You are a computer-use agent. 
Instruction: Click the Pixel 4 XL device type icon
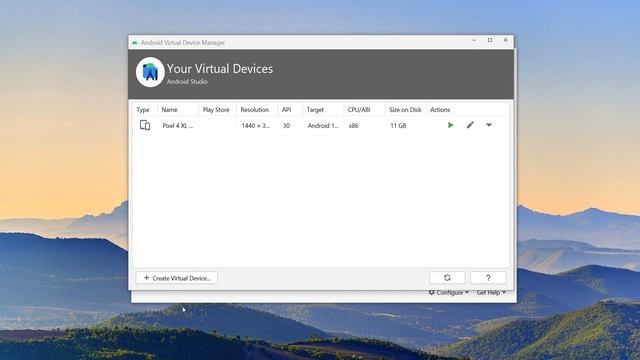pyautogui.click(x=145, y=125)
